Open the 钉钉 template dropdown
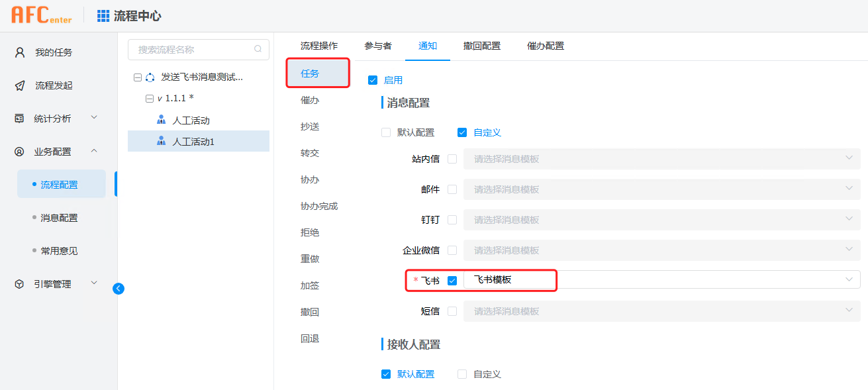This screenshot has height=390, width=868. (662, 220)
